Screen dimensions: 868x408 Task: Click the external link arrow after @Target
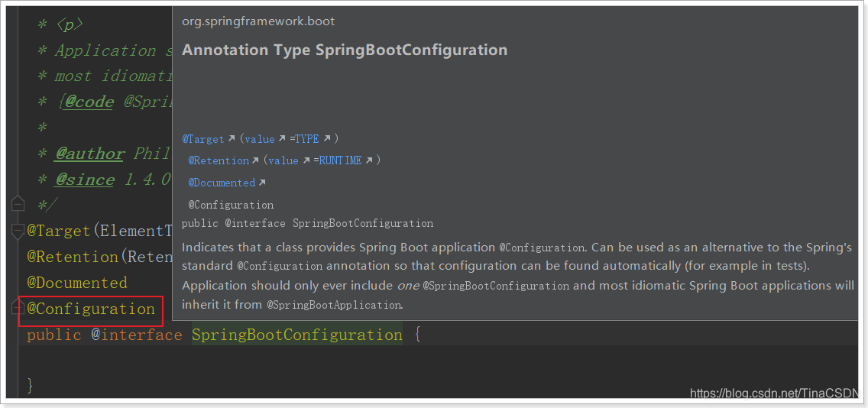232,139
